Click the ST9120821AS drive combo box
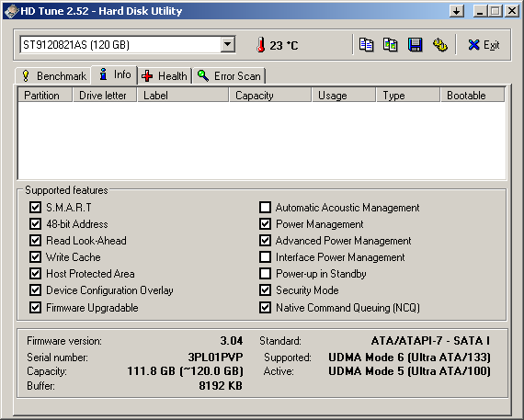The height and width of the screenshot is (420, 524). pyautogui.click(x=128, y=44)
